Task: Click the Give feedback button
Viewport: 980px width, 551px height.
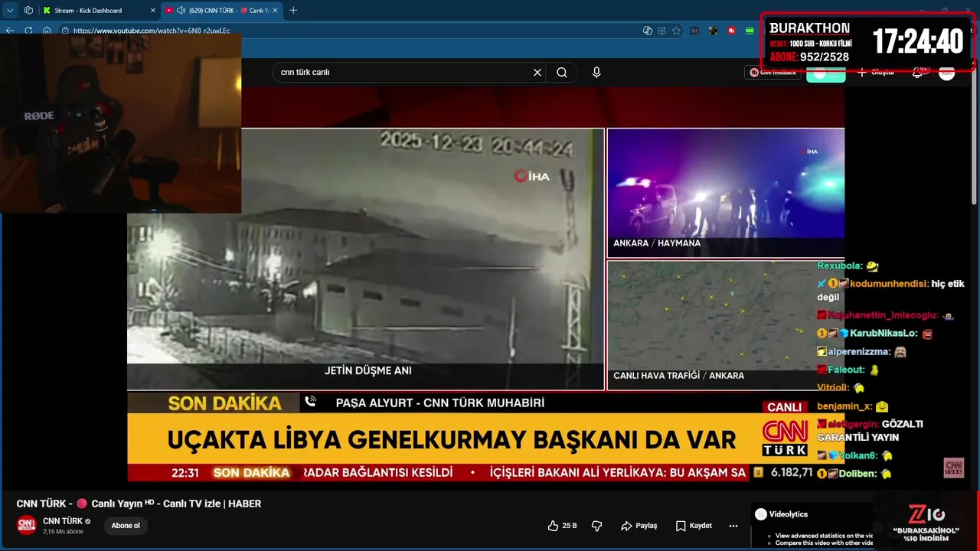Action: pyautogui.click(x=773, y=72)
